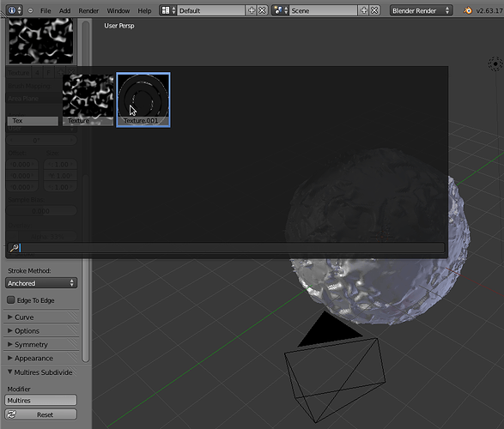Collapse the header menus toggle circle
Screen dimensions: 504x429
tap(31, 10)
